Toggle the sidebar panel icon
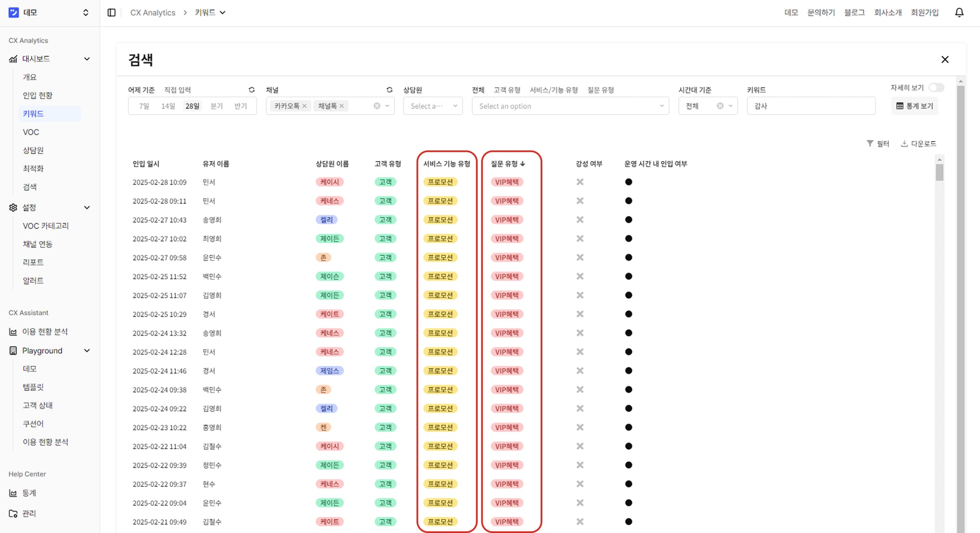 tap(111, 13)
